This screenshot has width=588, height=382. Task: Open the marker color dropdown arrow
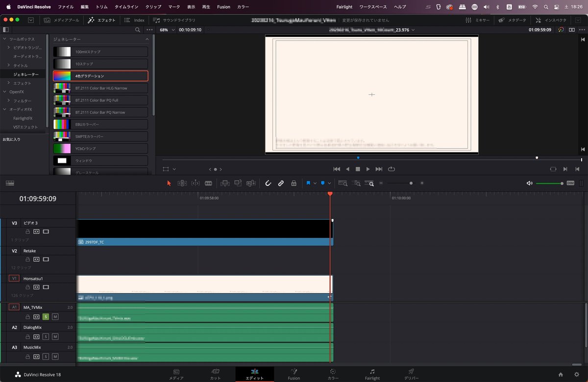coord(329,183)
